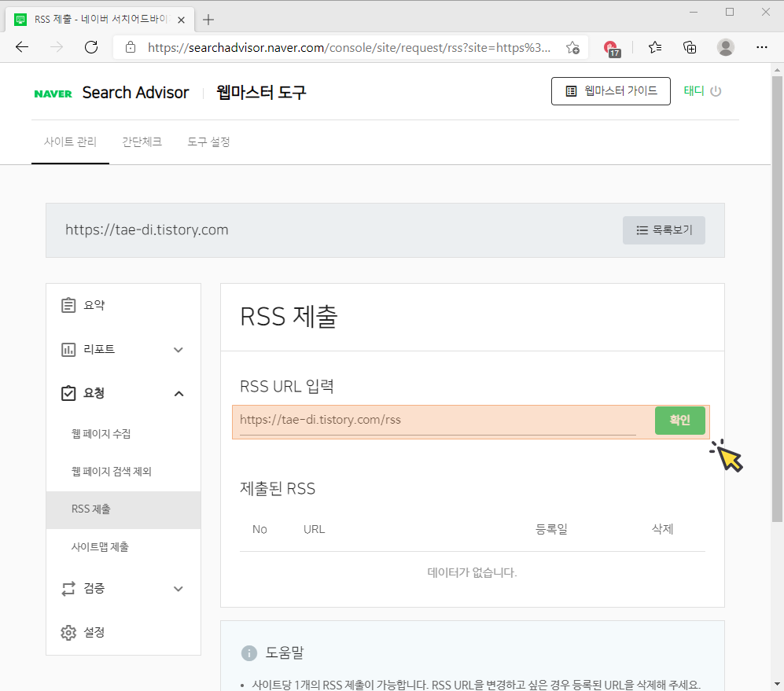Click the logout power icon next to 태디
Screen dimensions: 784x691
[716, 90]
